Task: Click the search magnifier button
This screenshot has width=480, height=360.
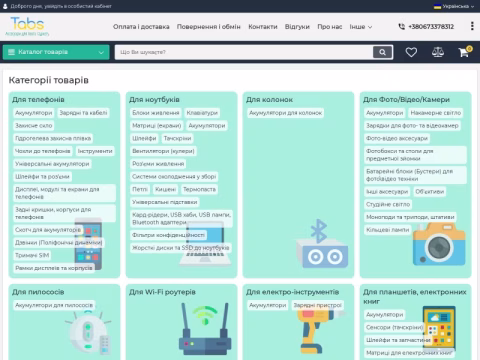Action: click(382, 52)
